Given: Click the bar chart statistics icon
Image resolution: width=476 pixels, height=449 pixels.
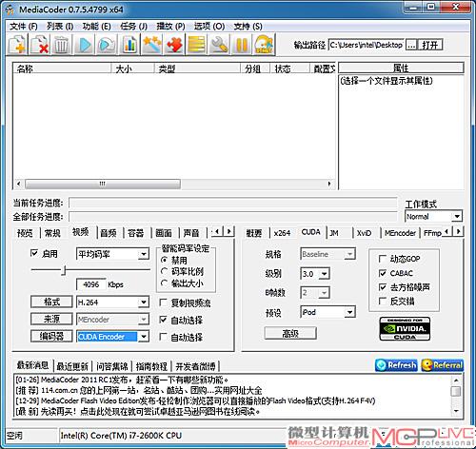Looking at the screenshot, I should point(129,45).
